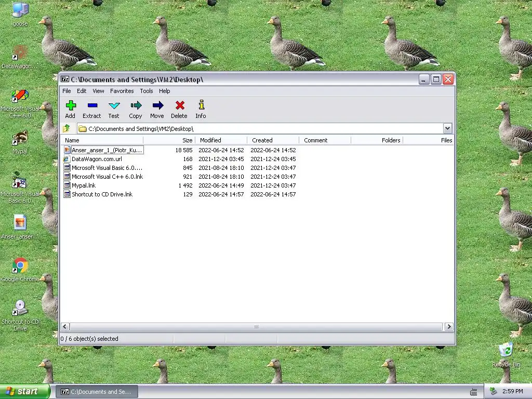The image size is (532, 399).
Task: Select icon of Microsoft Visual Basic 6.0 row
Action: [67, 168]
